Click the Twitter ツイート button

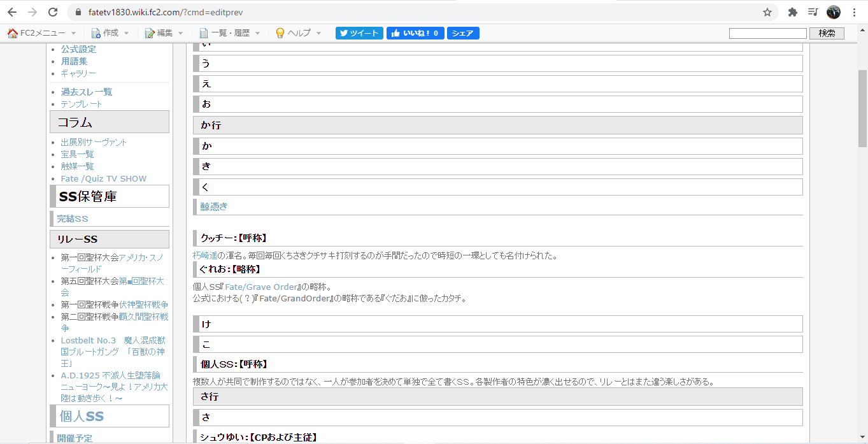tap(359, 33)
